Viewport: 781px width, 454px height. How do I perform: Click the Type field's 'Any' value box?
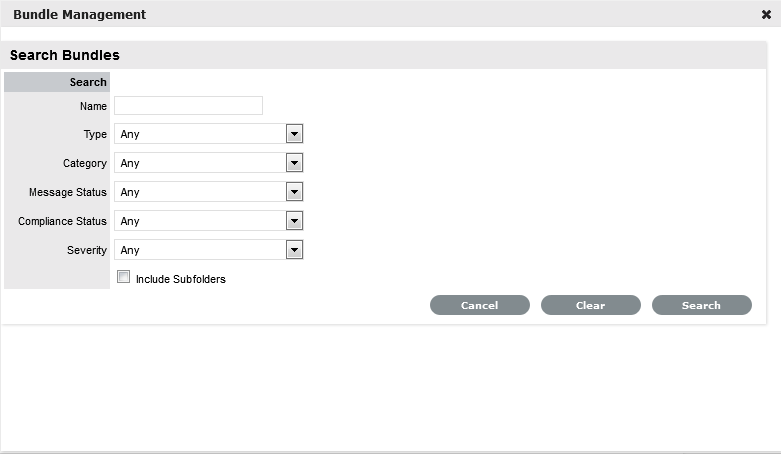click(200, 134)
